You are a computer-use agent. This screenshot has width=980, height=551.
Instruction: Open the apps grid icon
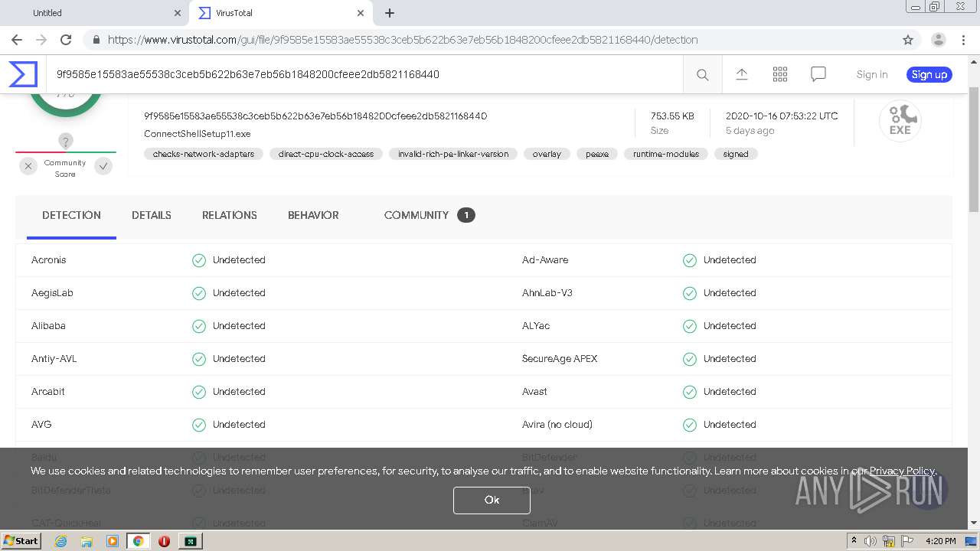(780, 74)
